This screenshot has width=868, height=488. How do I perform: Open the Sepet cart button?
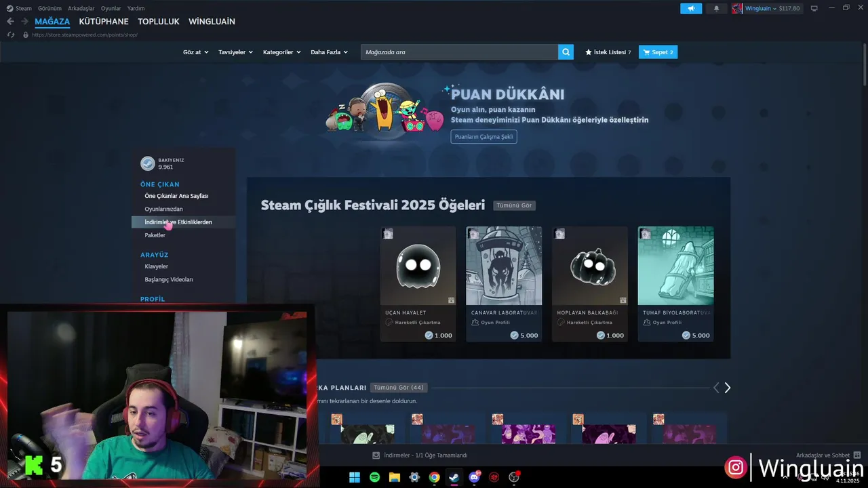tap(658, 52)
